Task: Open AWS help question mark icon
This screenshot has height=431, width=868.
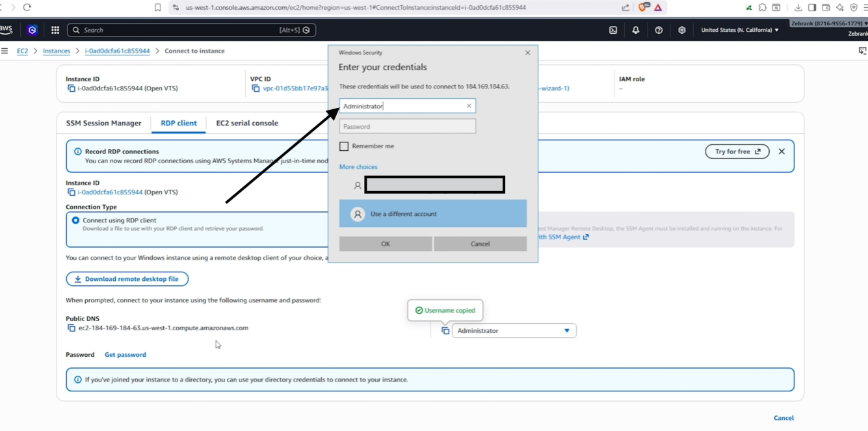Action: coord(659,30)
